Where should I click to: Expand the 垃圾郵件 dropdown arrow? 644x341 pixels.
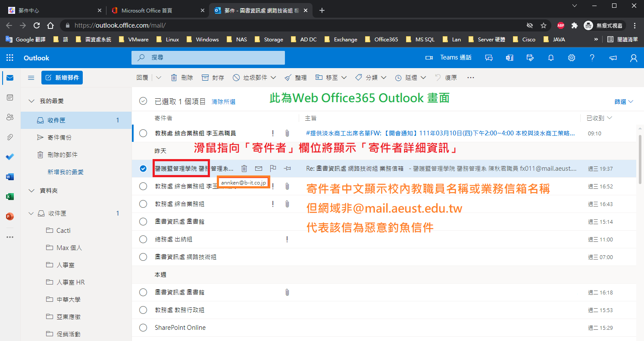(x=273, y=78)
